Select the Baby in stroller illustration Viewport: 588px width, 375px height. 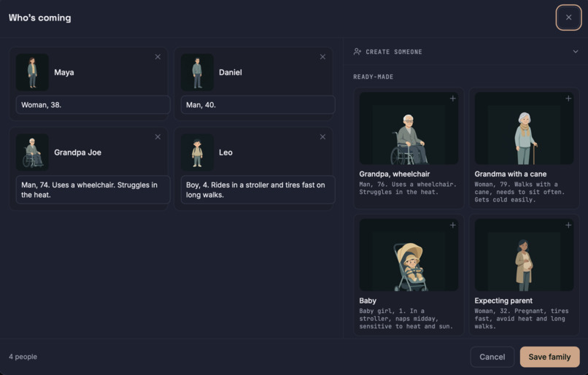409,255
